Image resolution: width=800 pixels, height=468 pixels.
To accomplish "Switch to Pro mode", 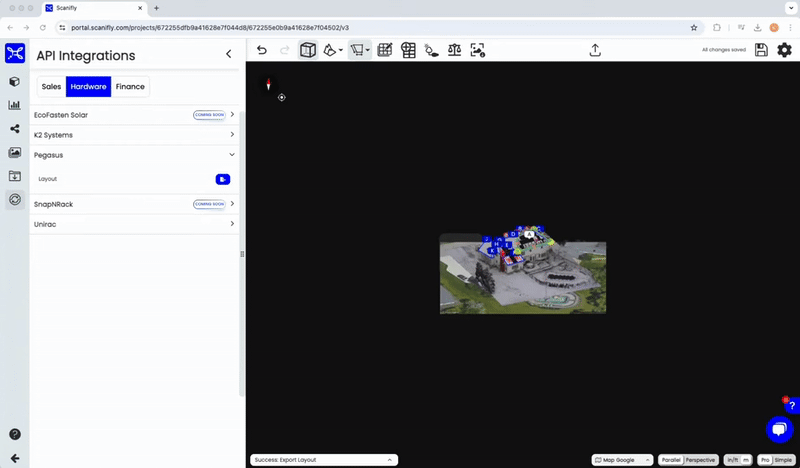I will [765, 460].
